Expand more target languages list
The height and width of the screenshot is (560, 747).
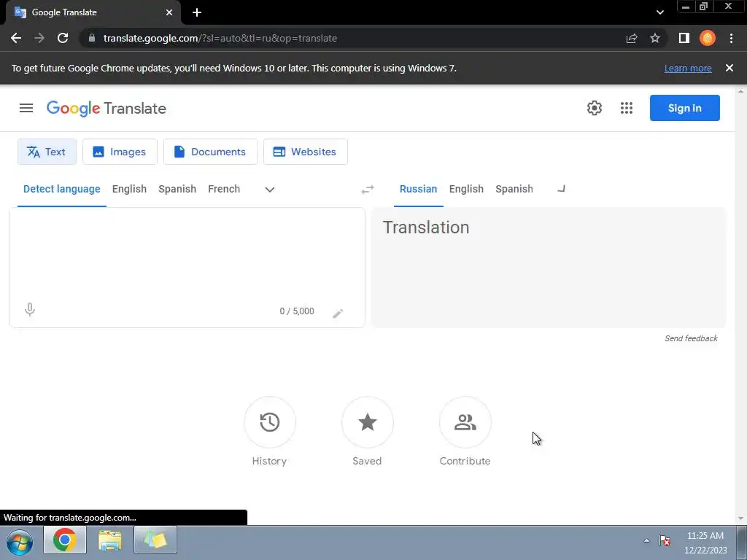click(x=561, y=190)
